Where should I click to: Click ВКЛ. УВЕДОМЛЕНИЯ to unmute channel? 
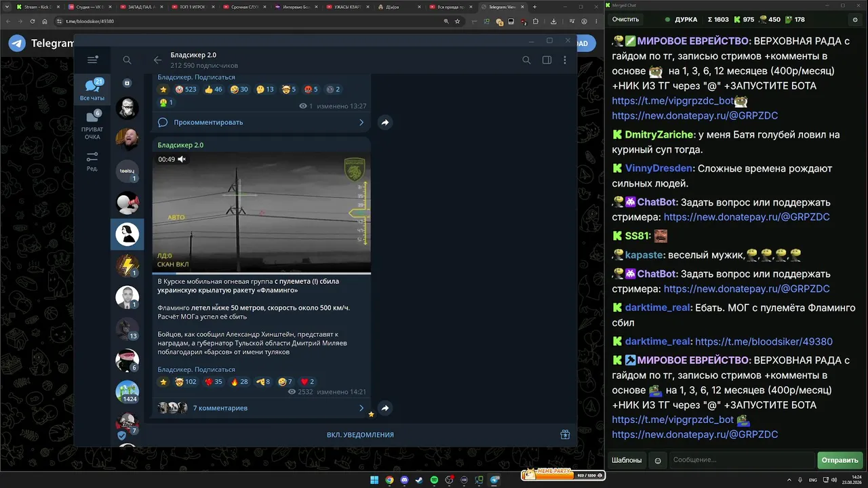[360, 434]
